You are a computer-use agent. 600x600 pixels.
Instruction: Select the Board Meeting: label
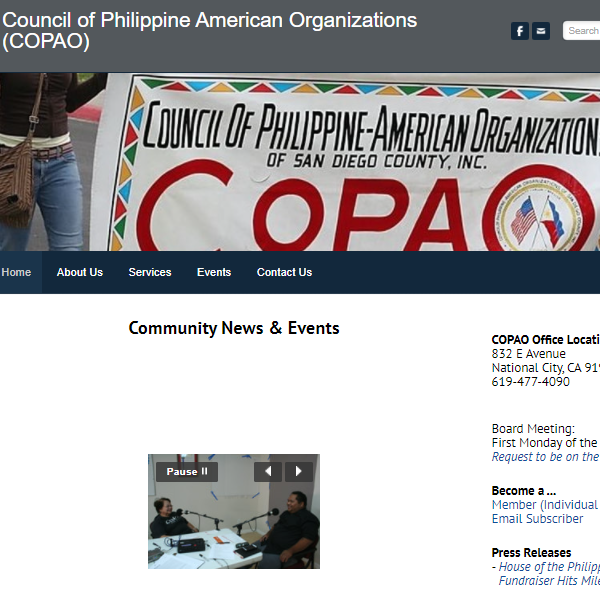[533, 429]
